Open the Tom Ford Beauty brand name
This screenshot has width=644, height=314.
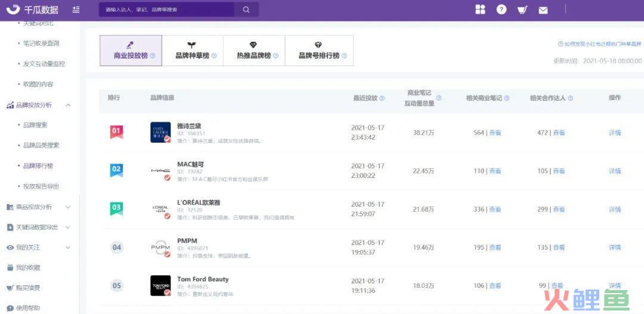[x=203, y=279]
